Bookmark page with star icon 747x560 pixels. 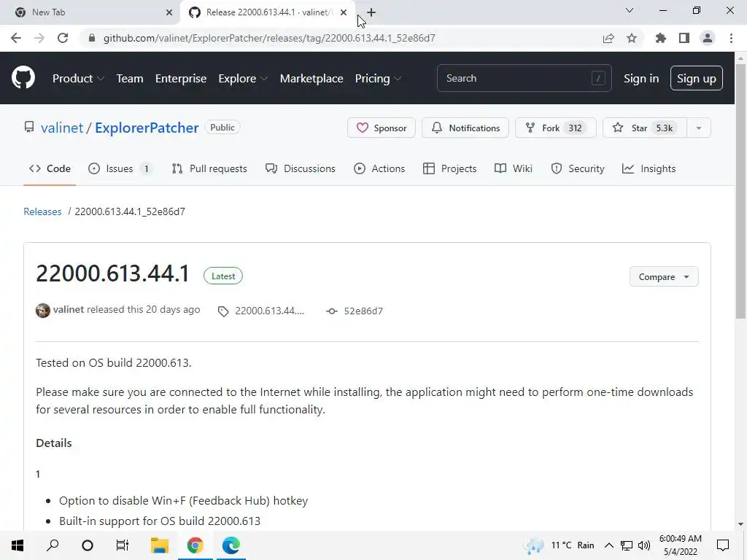point(632,38)
